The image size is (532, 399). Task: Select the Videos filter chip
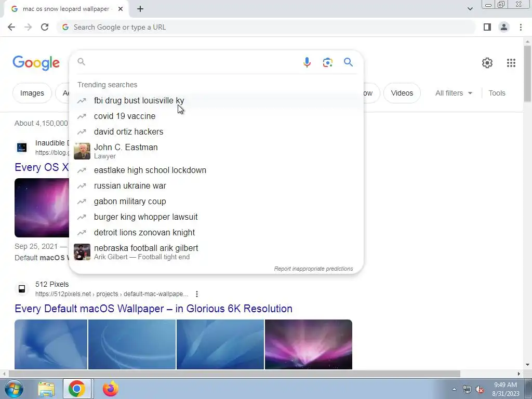click(402, 93)
